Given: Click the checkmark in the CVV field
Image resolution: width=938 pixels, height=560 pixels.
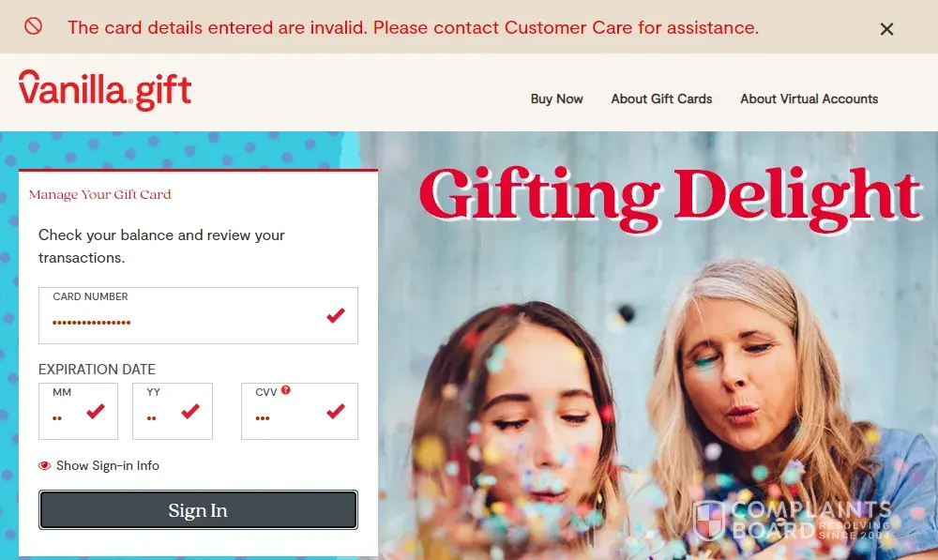Looking at the screenshot, I should [x=336, y=411].
